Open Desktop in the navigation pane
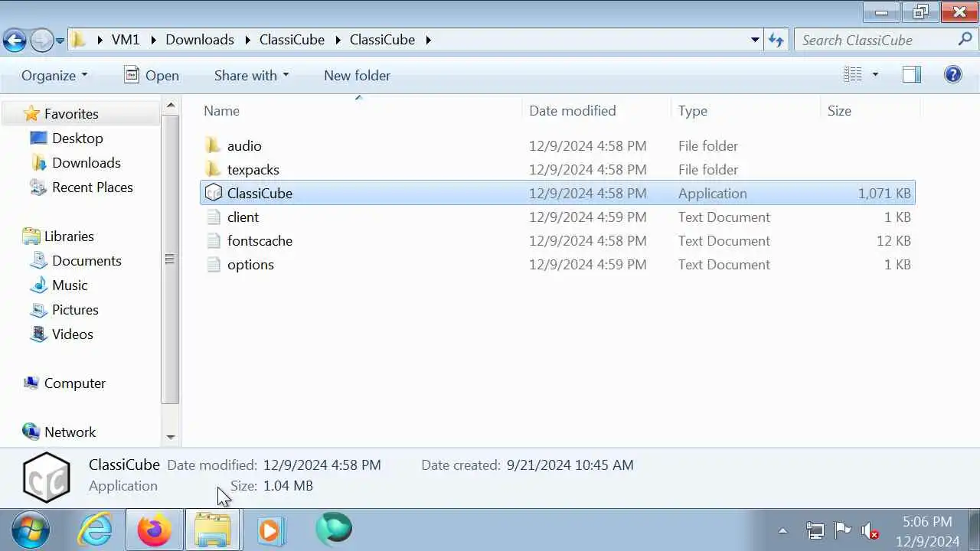The width and height of the screenshot is (980, 551). pos(77,138)
